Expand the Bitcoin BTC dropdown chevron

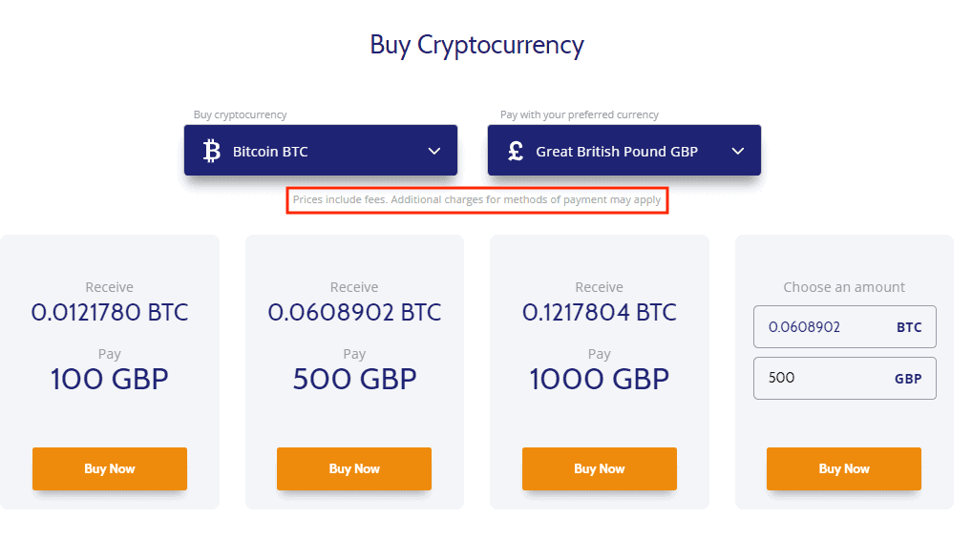click(434, 151)
